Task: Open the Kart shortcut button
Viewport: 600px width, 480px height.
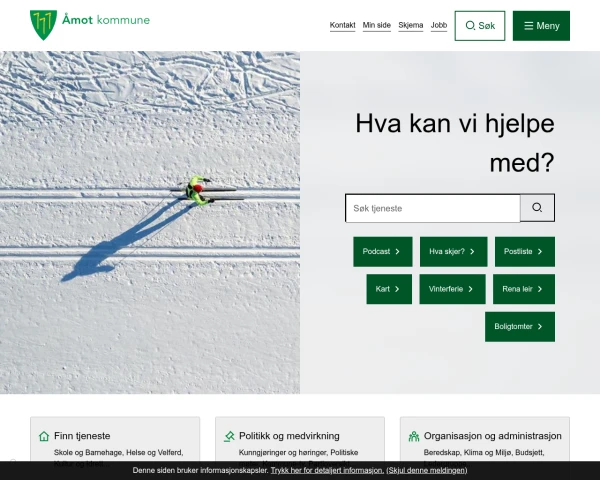Action: coord(389,289)
